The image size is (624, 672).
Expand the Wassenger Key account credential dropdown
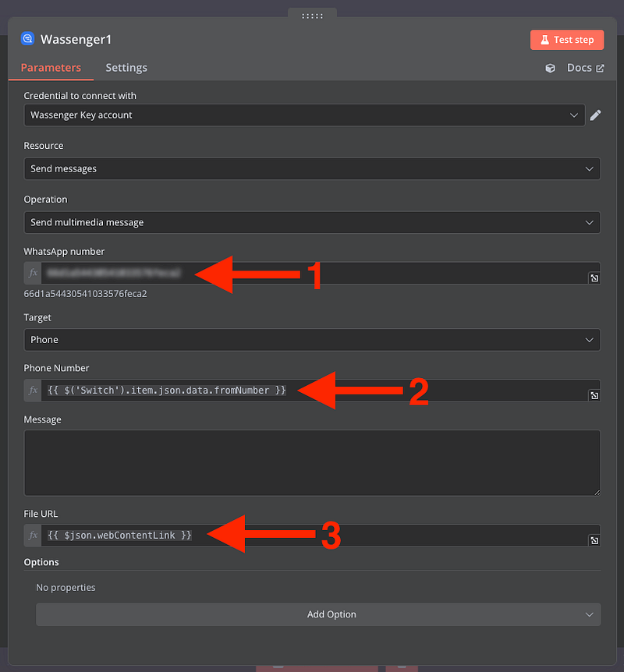304,115
